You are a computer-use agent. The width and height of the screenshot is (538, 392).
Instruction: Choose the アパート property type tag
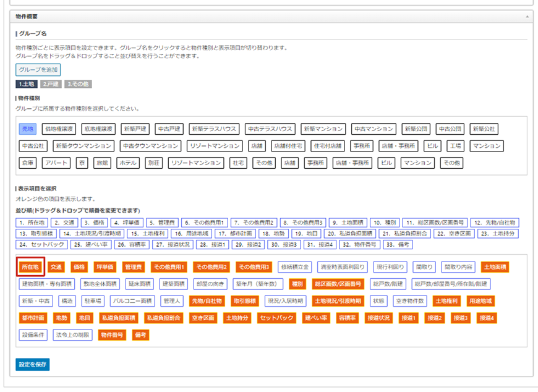click(x=58, y=163)
